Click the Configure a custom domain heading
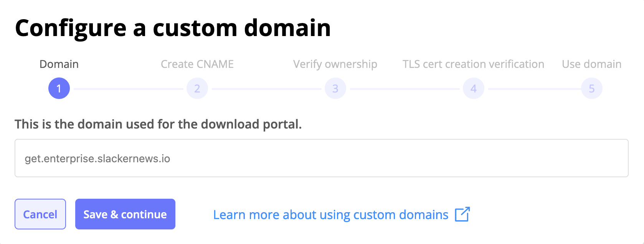The width and height of the screenshot is (644, 244). [173, 27]
